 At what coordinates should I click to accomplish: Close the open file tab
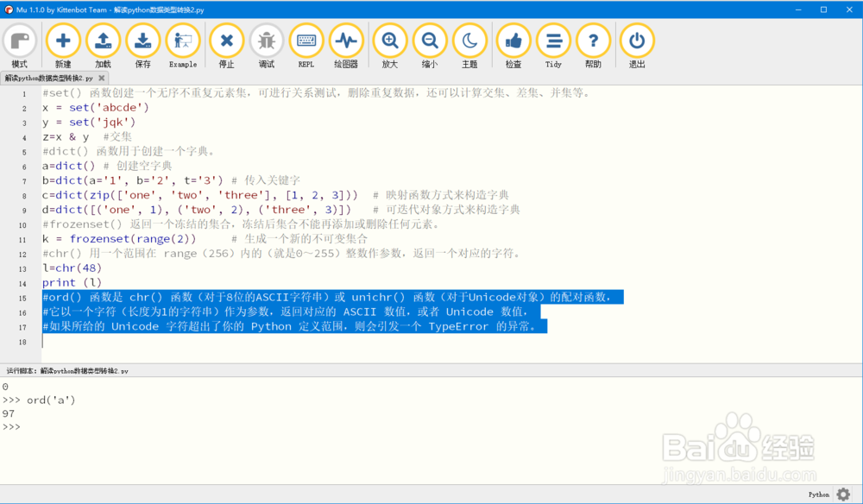pyautogui.click(x=102, y=77)
